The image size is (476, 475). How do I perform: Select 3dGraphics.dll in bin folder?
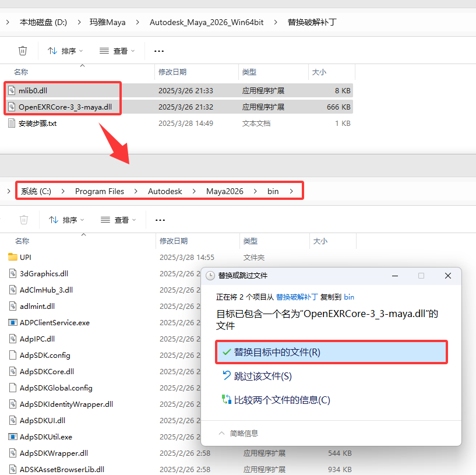(x=44, y=274)
